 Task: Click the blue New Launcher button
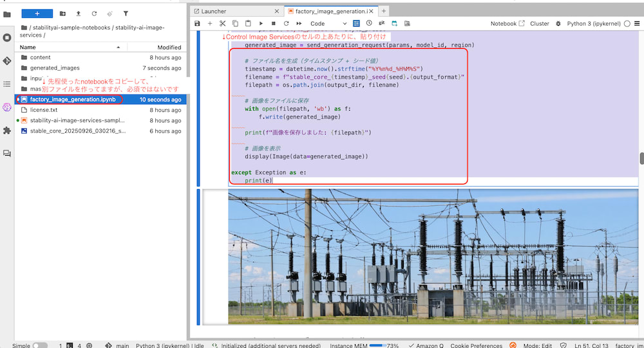tap(37, 13)
